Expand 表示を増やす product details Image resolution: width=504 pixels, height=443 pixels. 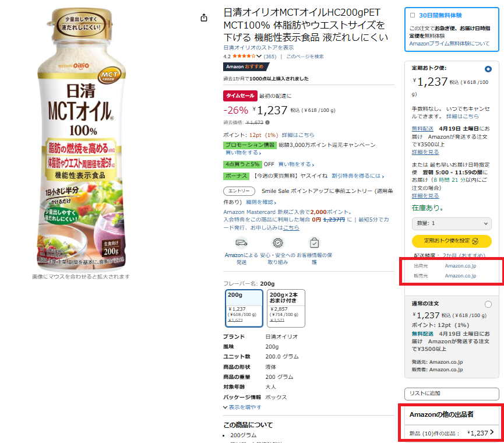(x=242, y=407)
